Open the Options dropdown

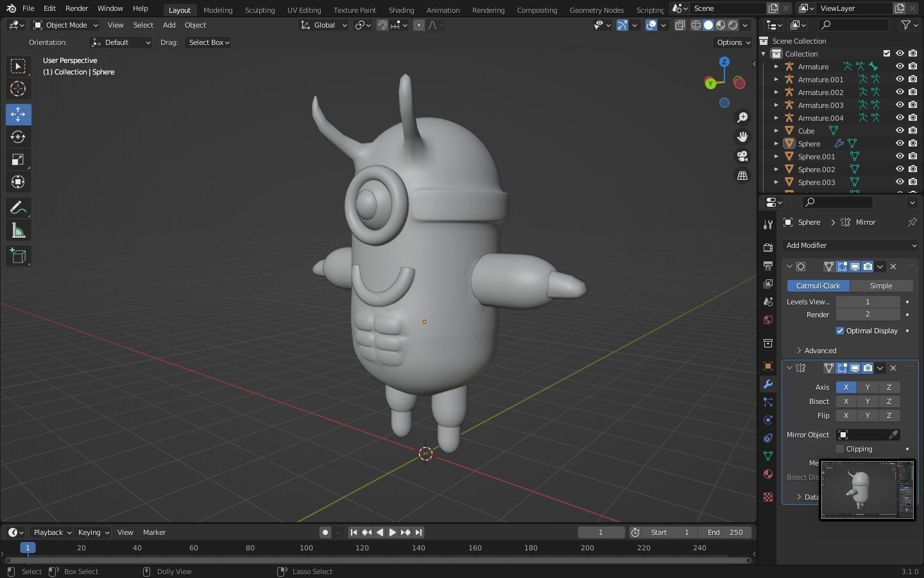pos(733,42)
